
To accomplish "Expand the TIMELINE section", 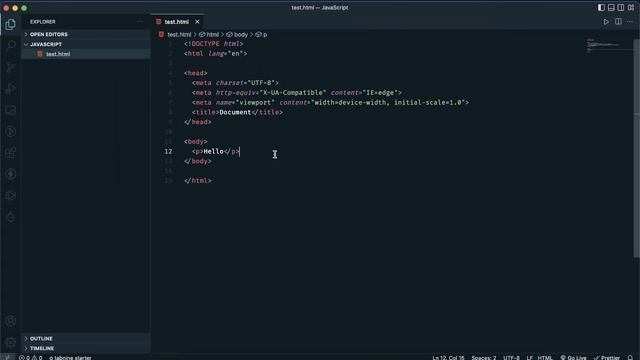I will (x=86, y=348).
